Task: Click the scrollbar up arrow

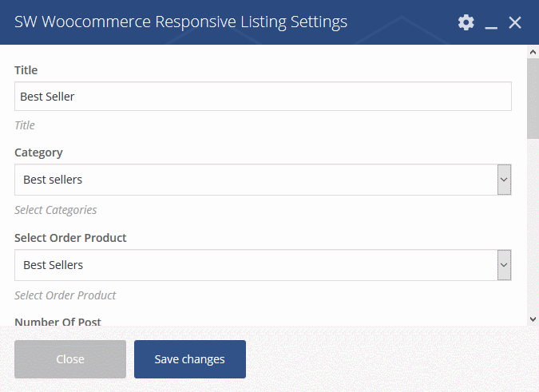Action: point(533,52)
